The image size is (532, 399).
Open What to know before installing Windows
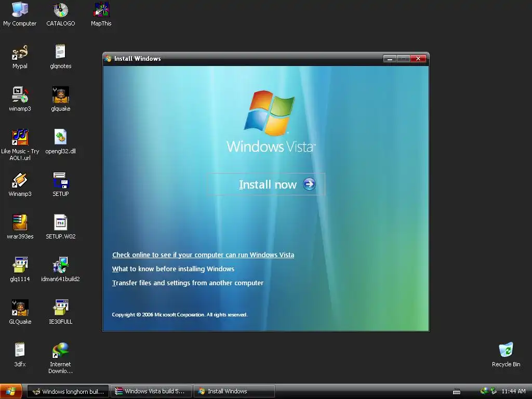pos(173,269)
